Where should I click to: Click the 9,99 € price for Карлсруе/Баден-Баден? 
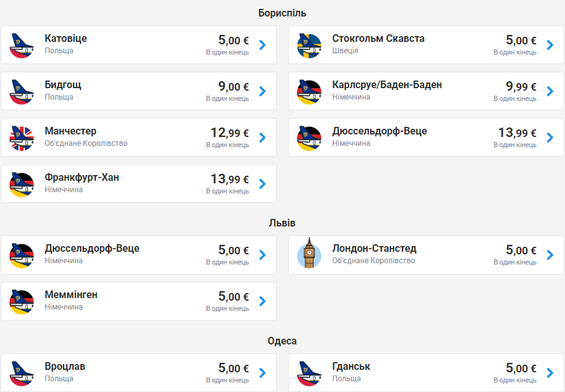click(x=517, y=86)
